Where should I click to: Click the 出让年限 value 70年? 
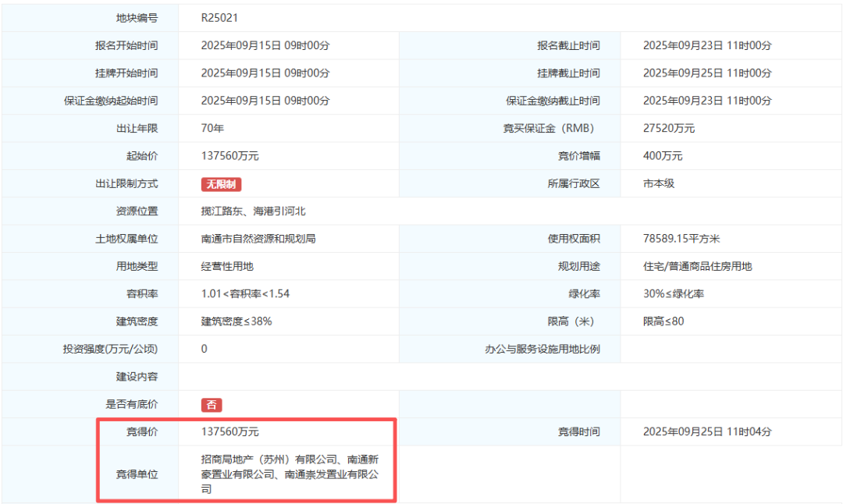212,129
